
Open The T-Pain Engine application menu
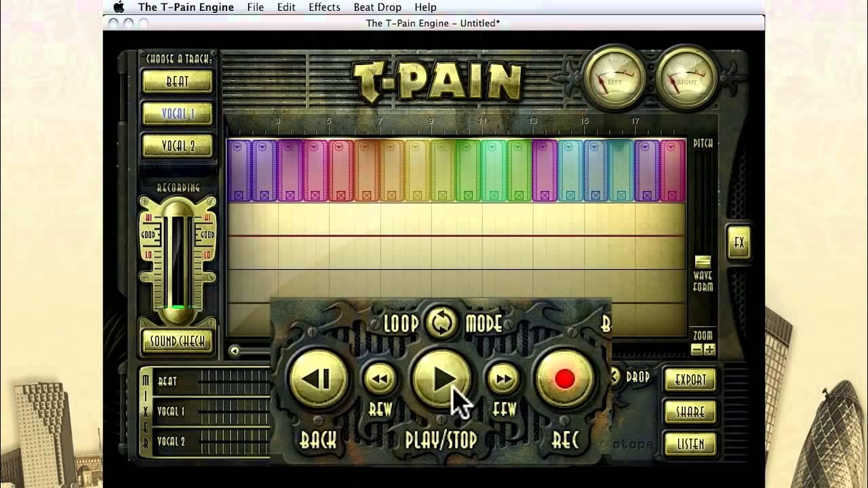186,7
